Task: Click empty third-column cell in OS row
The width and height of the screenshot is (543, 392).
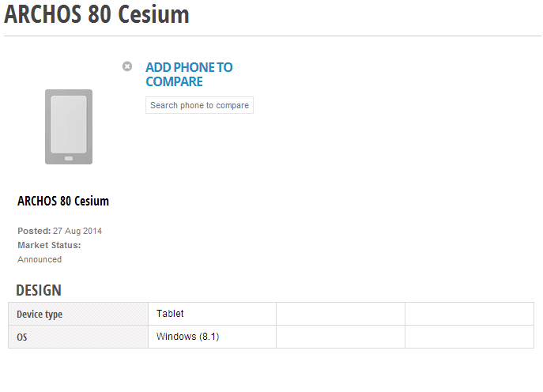Action: click(341, 337)
